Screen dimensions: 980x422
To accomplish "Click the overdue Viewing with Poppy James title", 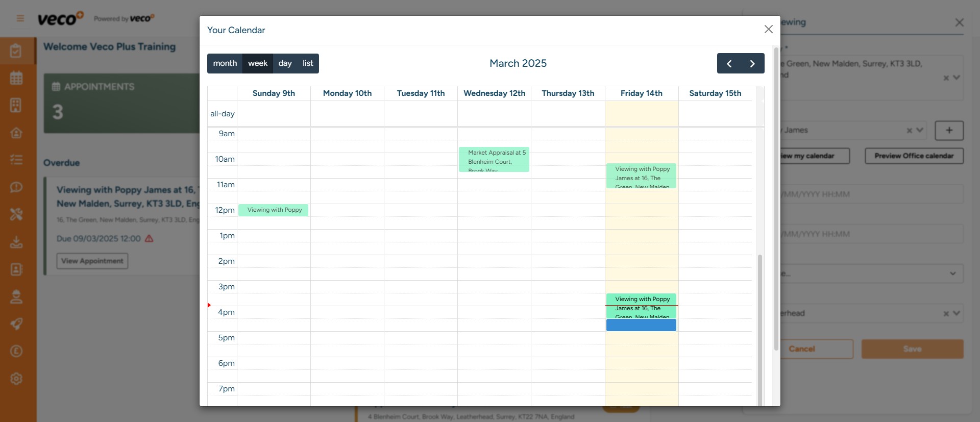I will tap(128, 196).
